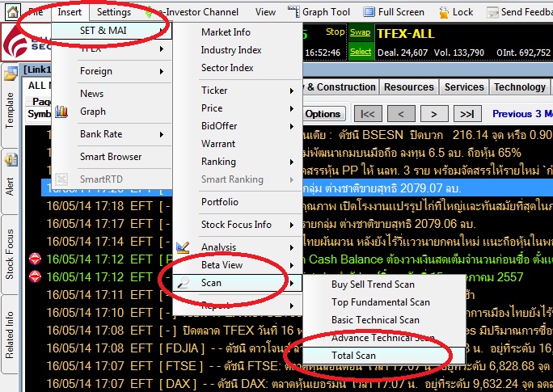Open Smart Browser from the menu
553x392 pixels.
(111, 157)
